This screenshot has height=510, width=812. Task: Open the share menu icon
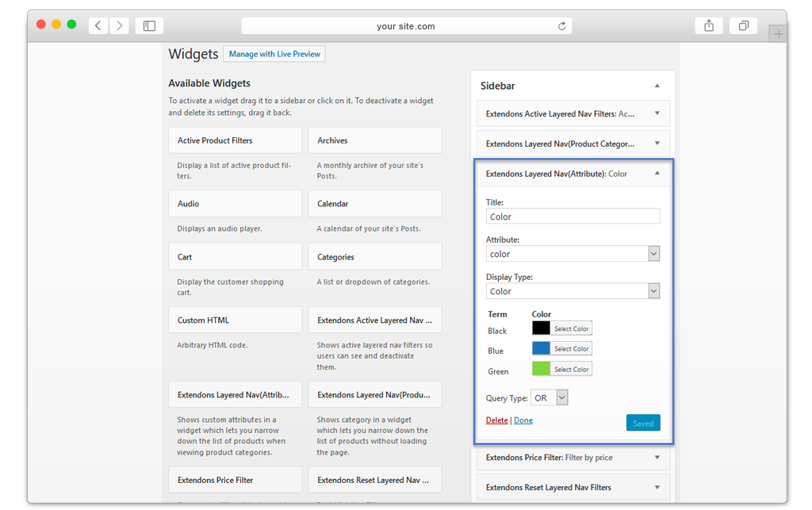pos(709,25)
